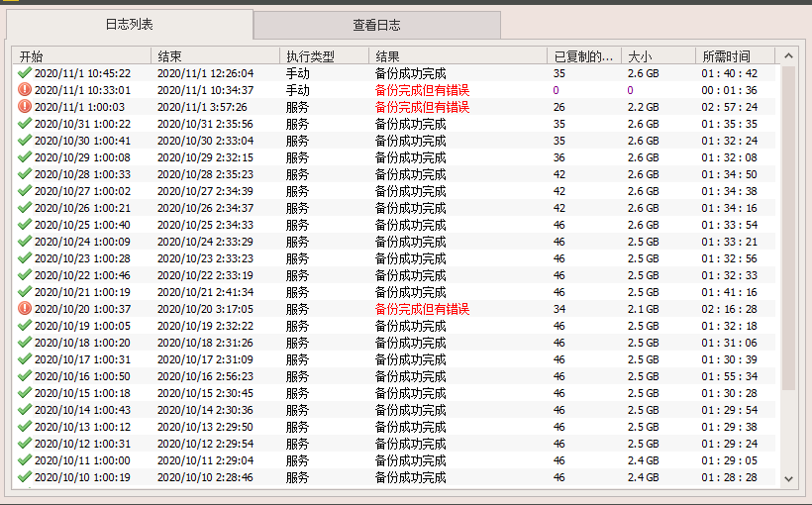The image size is (812, 505).
Task: Click the red error icon for 2020/11/1 1:00:03
Action: tap(25, 107)
